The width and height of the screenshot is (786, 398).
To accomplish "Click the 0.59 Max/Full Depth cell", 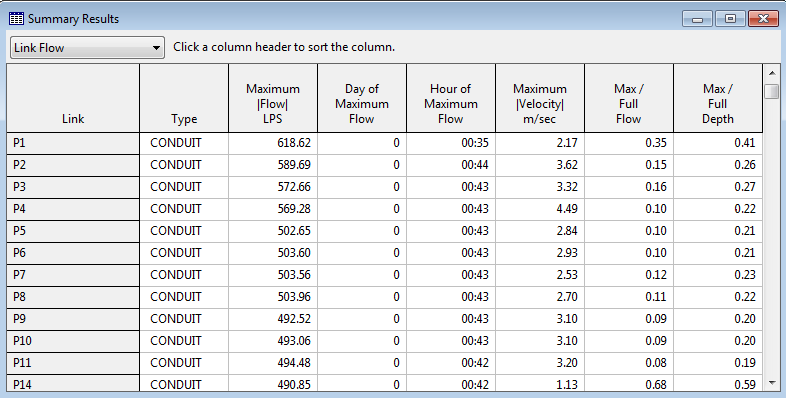I will [x=718, y=383].
